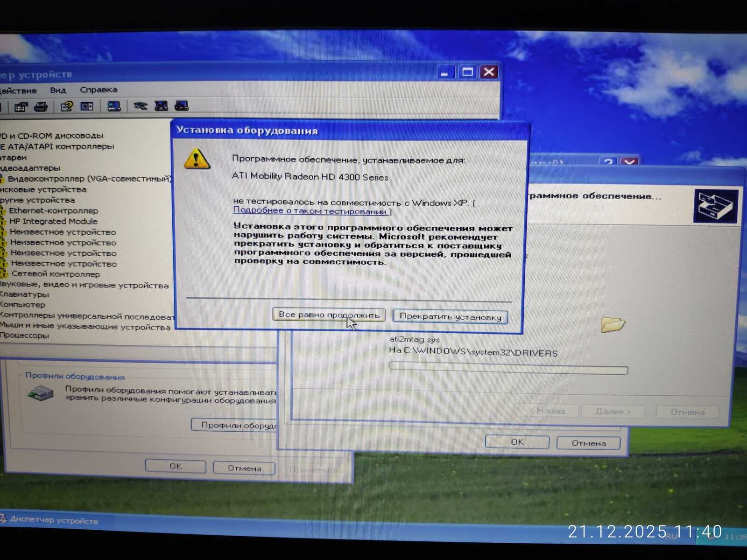Open the Подробнее о таком тестировании link
This screenshot has height=560, width=747.
click(311, 211)
